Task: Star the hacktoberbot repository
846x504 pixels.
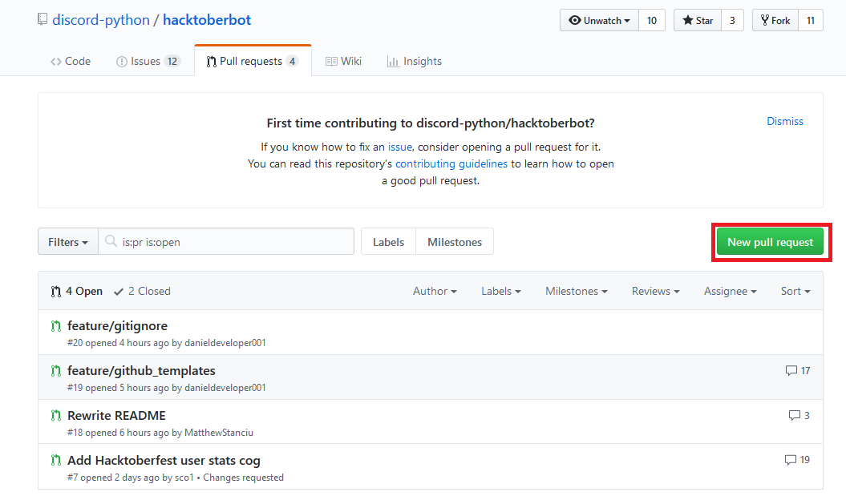Action: tap(698, 21)
